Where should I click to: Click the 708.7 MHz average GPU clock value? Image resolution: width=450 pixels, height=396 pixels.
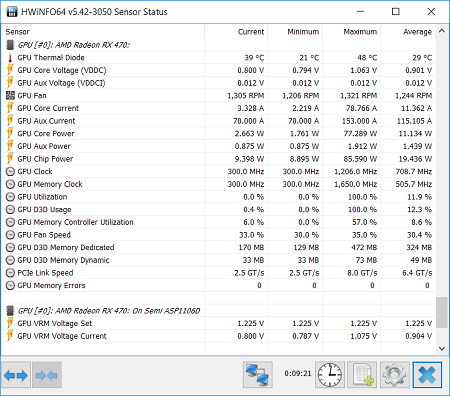point(414,172)
